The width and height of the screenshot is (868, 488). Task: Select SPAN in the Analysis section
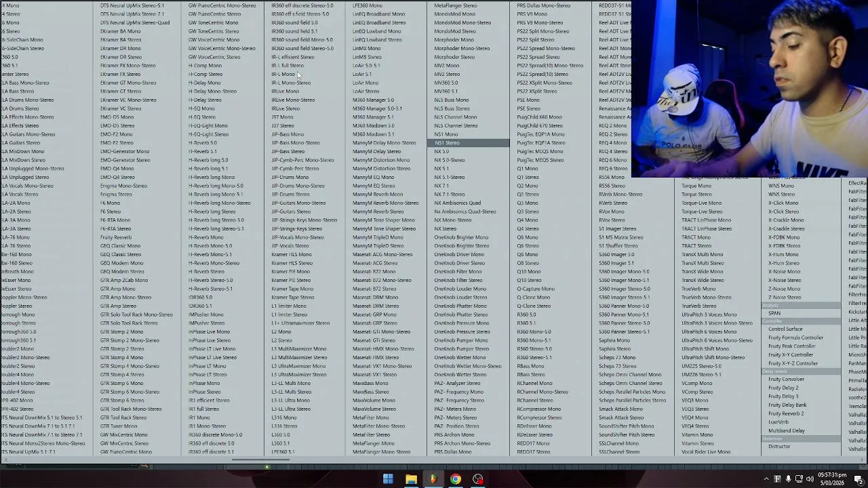(x=774, y=313)
